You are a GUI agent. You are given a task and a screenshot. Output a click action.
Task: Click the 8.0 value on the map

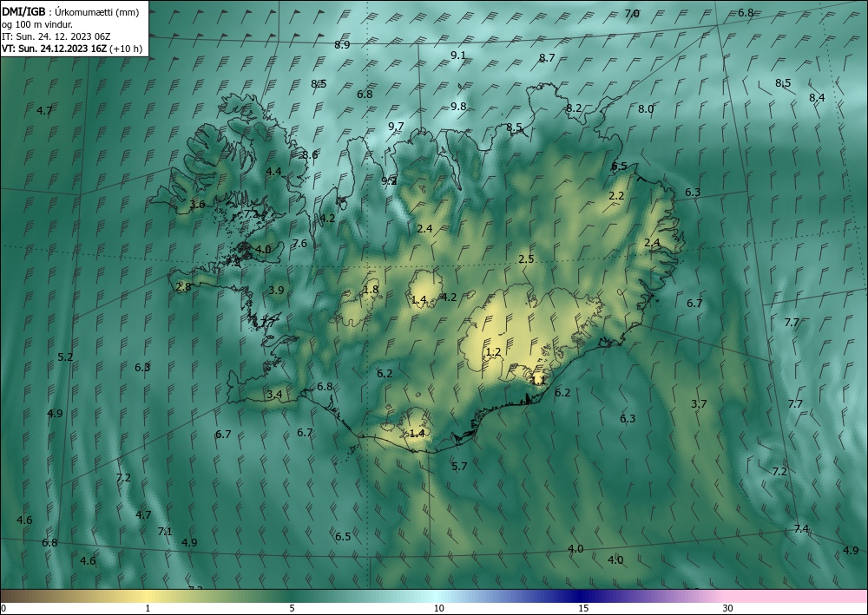click(646, 109)
